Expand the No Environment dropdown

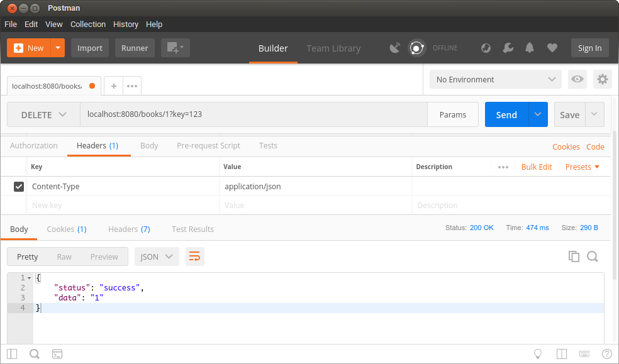(x=494, y=79)
